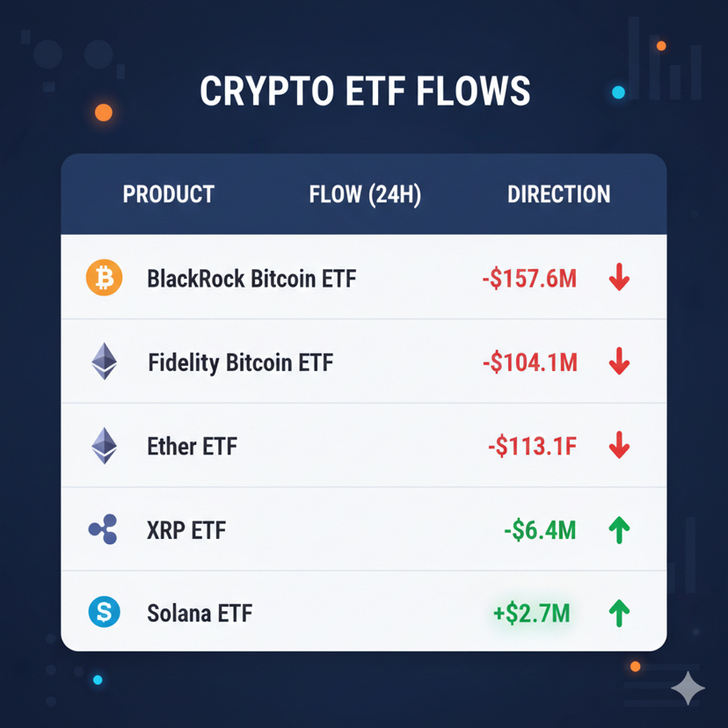The width and height of the screenshot is (728, 728).
Task: Sort by the PRODUCT column header
Action: point(169,194)
